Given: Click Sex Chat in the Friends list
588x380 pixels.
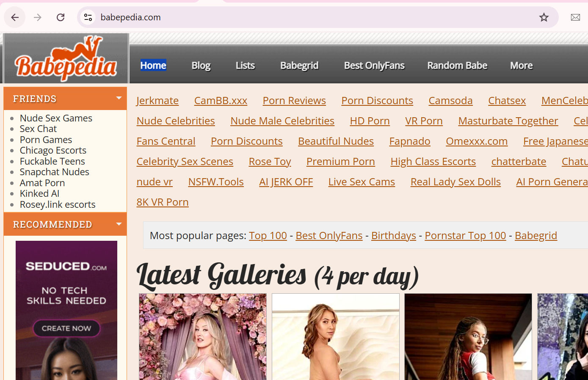Looking at the screenshot, I should click(x=38, y=129).
